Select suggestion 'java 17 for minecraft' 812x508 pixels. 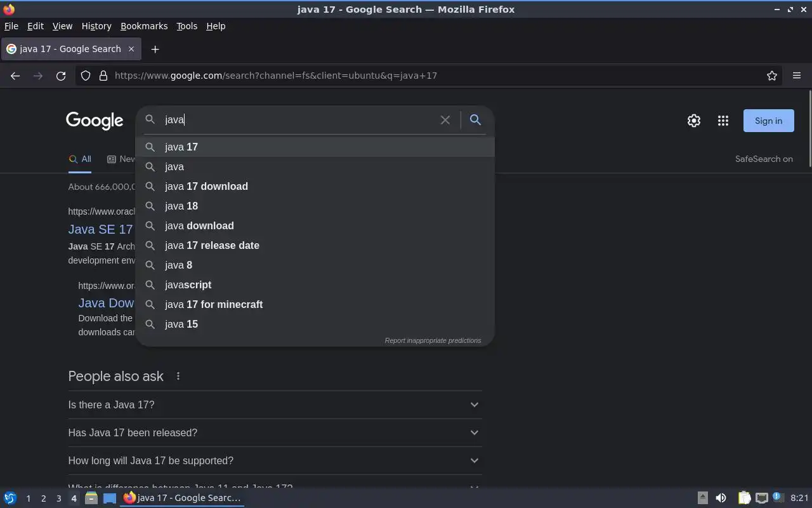315,304
